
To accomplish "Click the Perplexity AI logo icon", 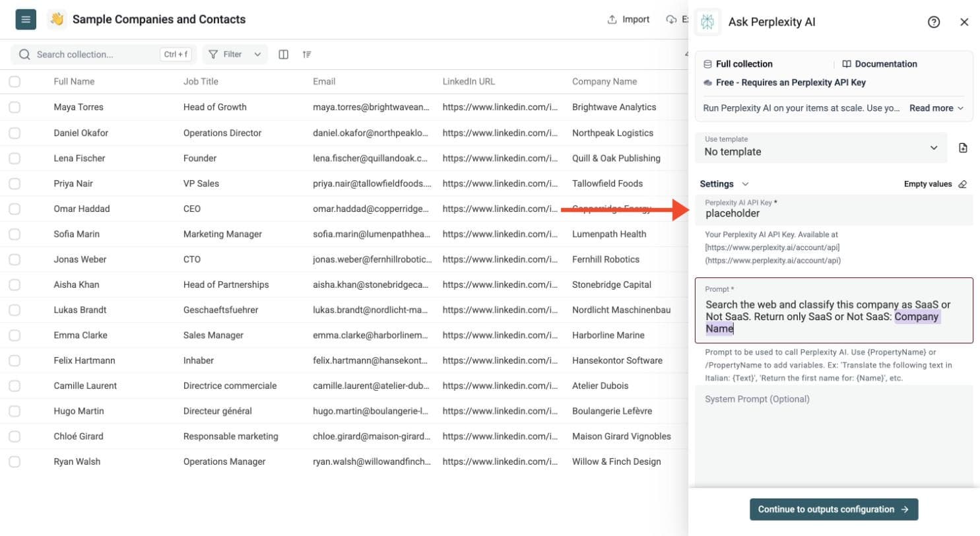I will 708,22.
